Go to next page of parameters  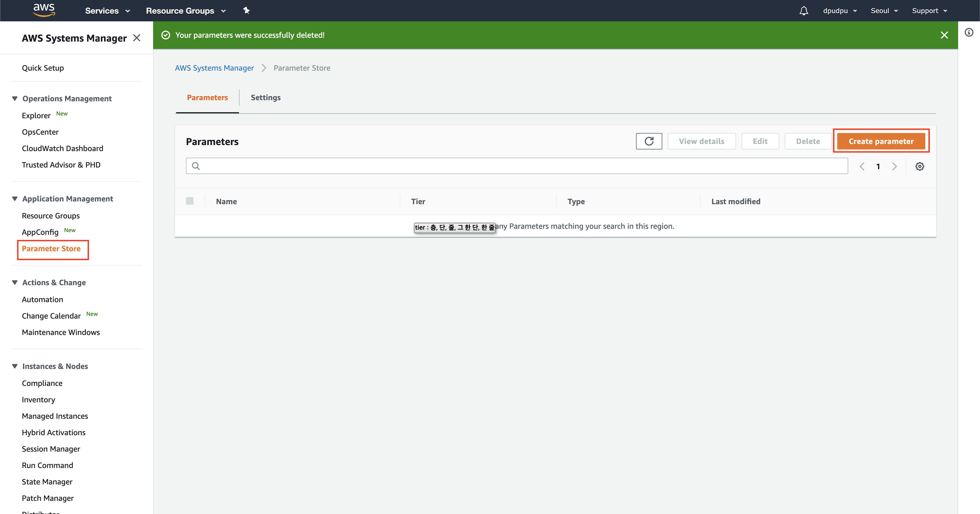pyautogui.click(x=894, y=166)
